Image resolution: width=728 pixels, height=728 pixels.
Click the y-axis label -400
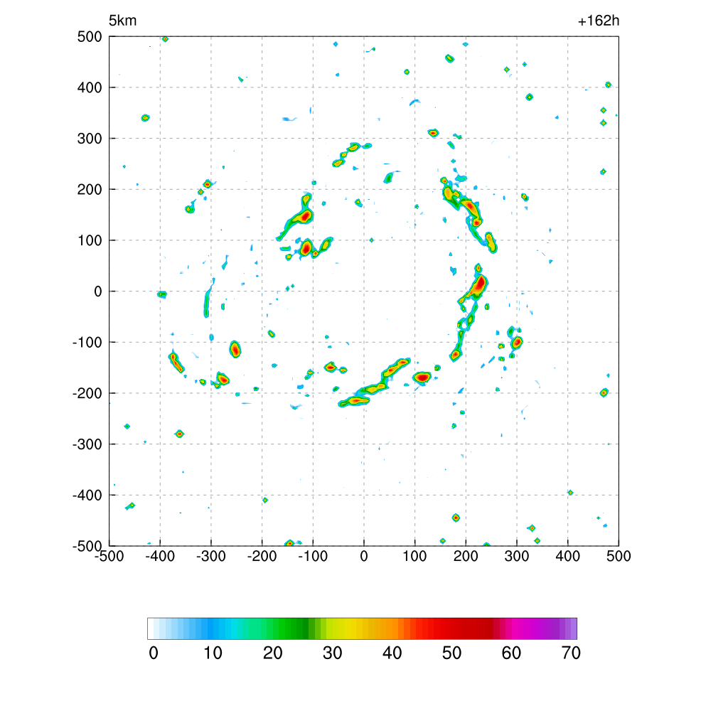87,496
